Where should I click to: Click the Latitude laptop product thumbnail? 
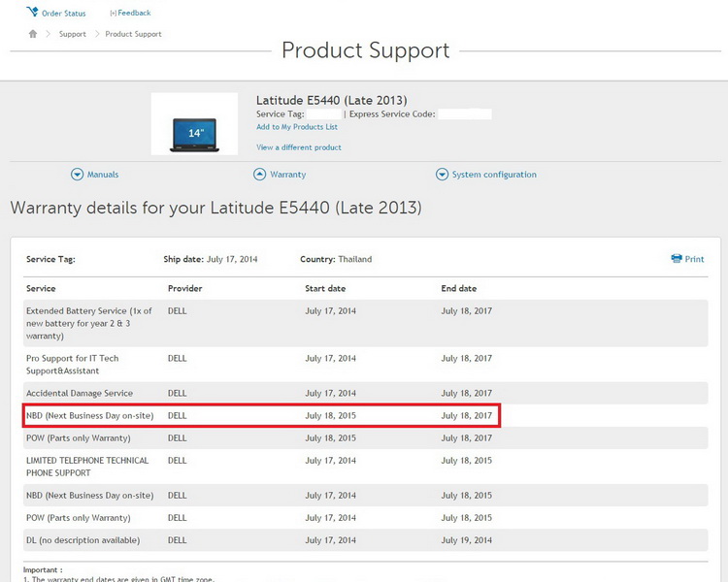click(194, 124)
